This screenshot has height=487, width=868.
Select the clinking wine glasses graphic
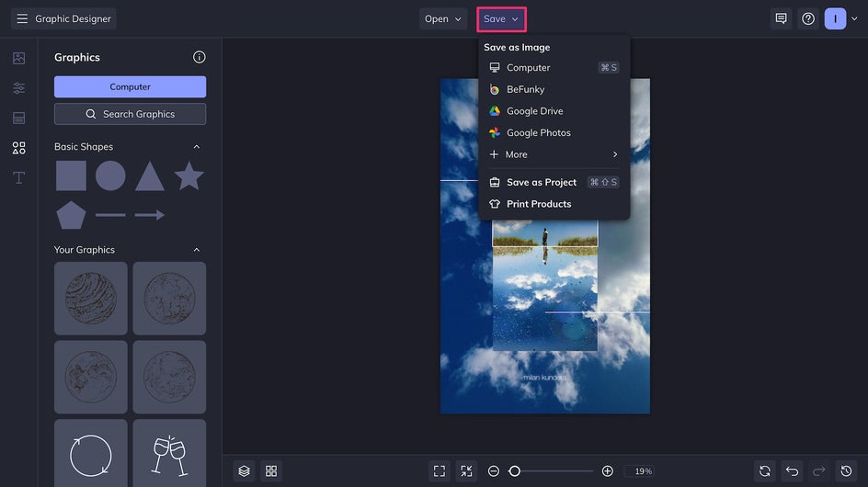(x=169, y=454)
